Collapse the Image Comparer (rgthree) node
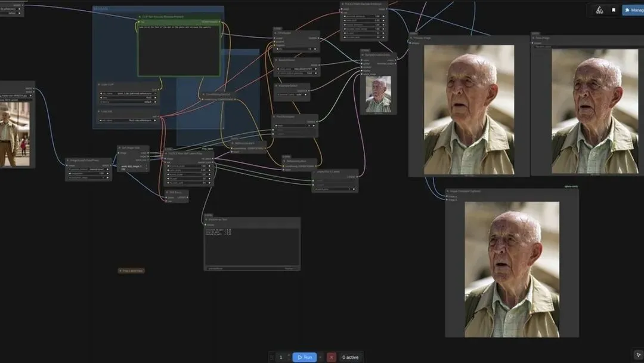This screenshot has height=363, width=644. pyautogui.click(x=448, y=191)
